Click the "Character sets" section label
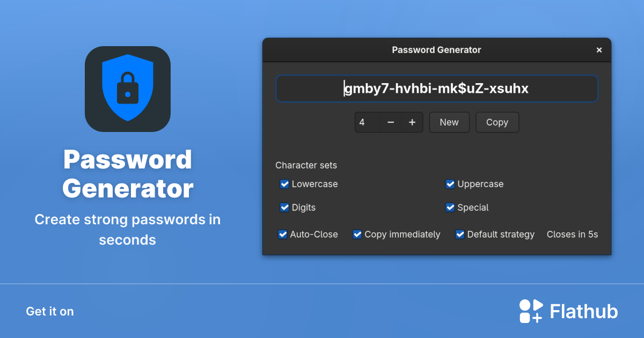 306,165
